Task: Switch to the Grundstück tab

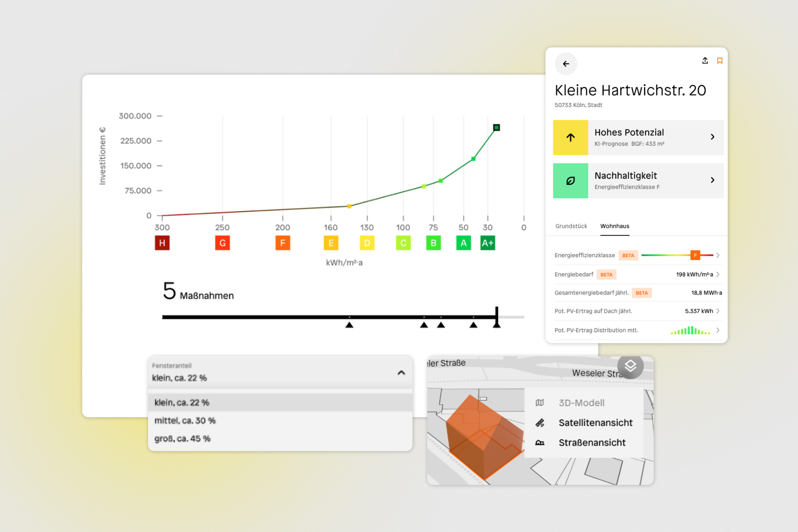Action: pyautogui.click(x=571, y=226)
